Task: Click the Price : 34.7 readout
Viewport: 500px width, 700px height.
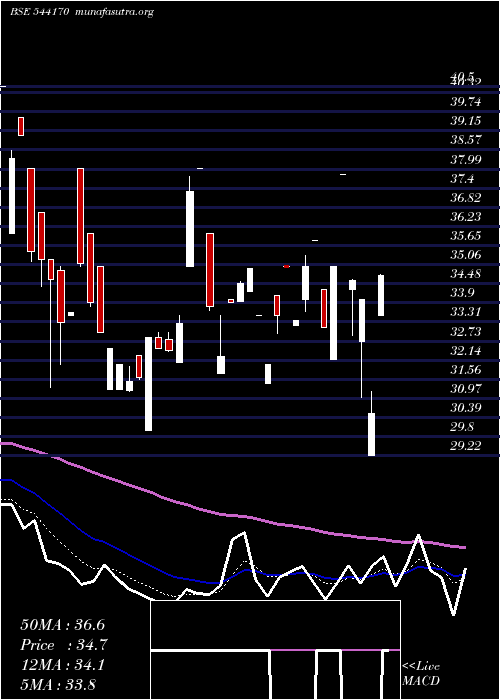Action: point(64,645)
